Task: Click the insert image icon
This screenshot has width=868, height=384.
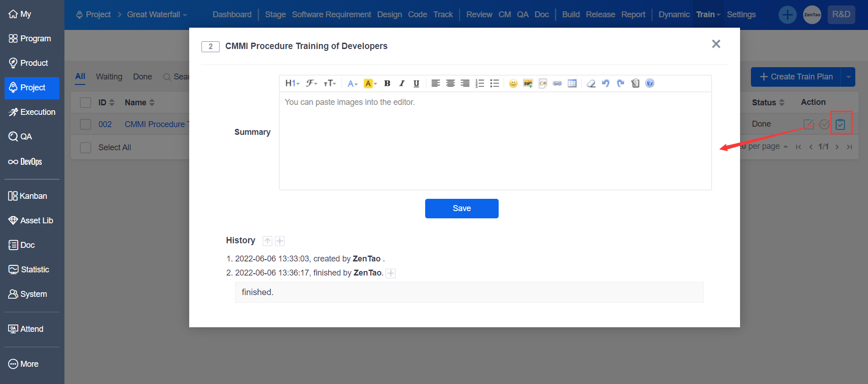Action: tap(528, 83)
